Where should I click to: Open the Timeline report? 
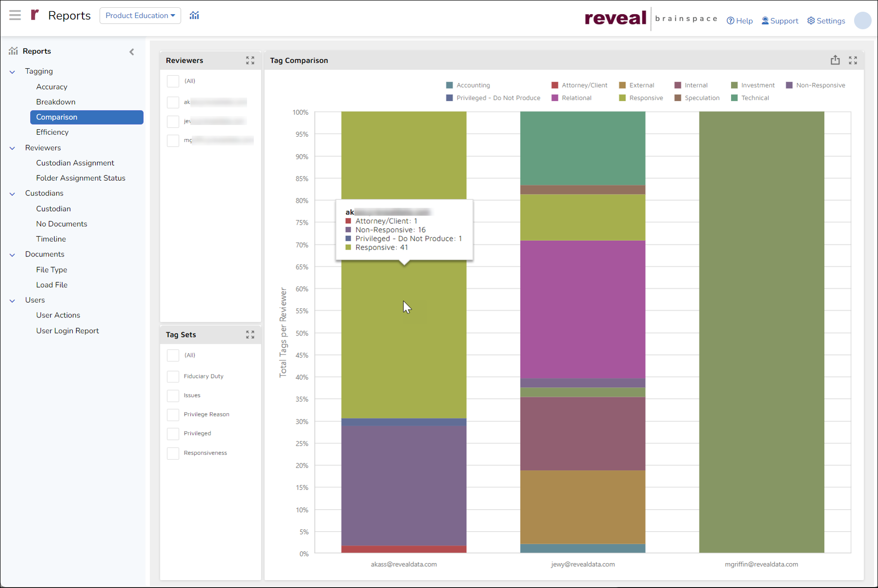pos(51,239)
